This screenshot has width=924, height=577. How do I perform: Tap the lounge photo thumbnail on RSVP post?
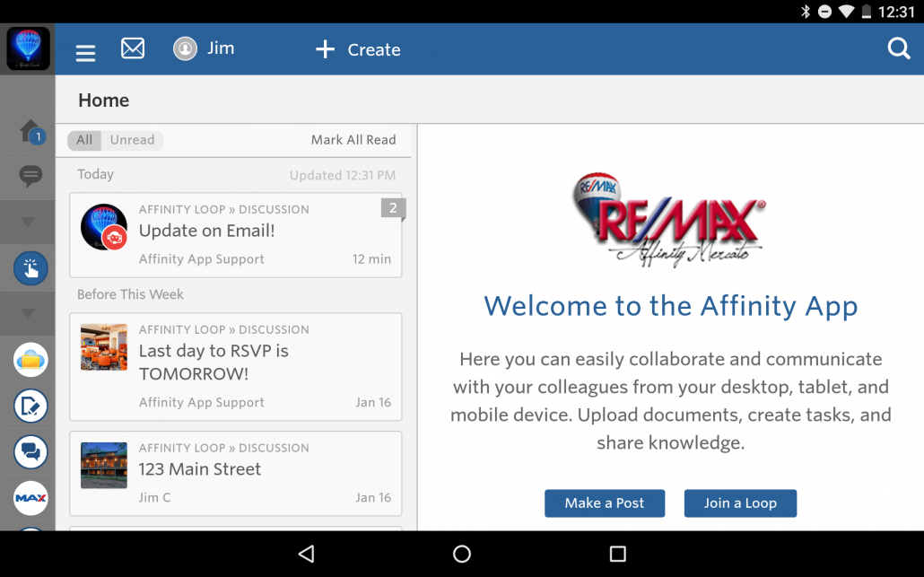pos(104,347)
